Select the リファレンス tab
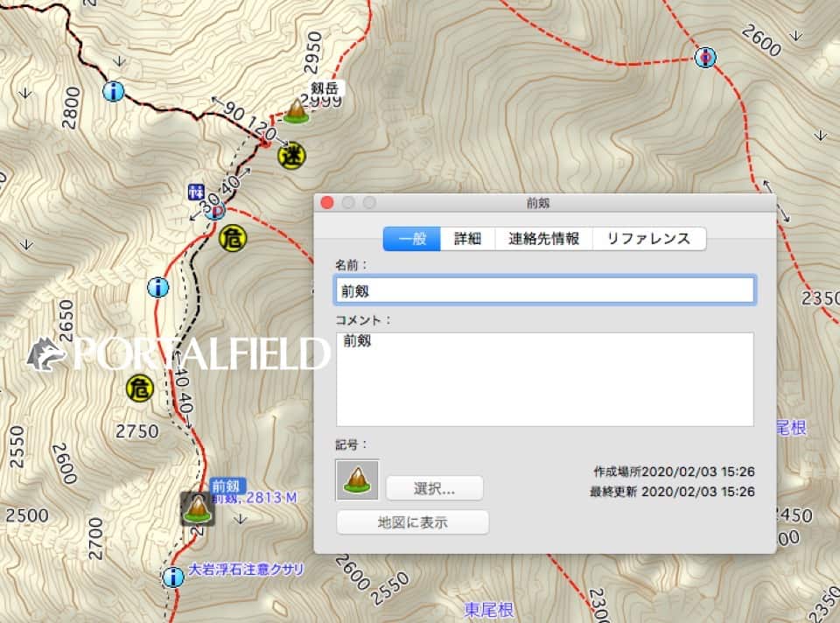 pyautogui.click(x=649, y=238)
